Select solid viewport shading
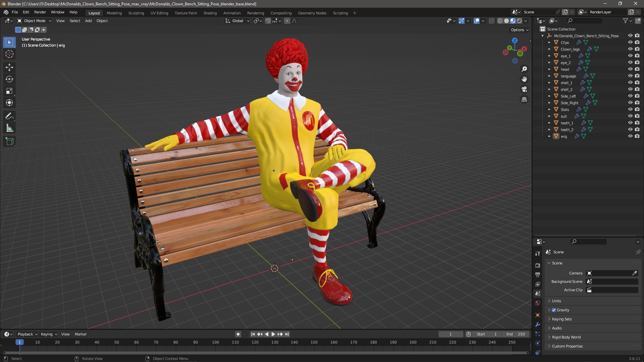 pos(506,21)
